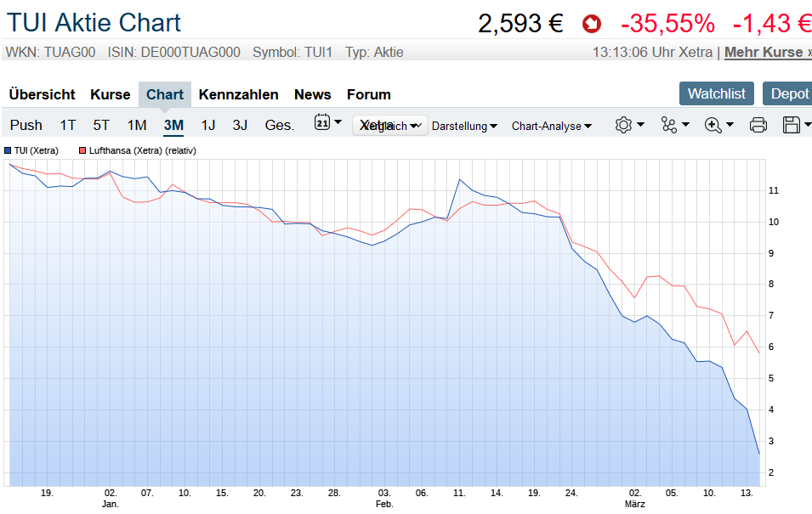This screenshot has height=514, width=812.
Task: Click the 02. März date axis label
Action: 635,499
